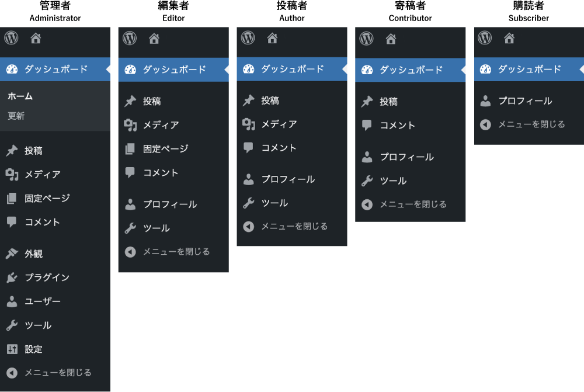Viewport: 584px width, 392px height.
Task: Click the 設定 settings icon
Action: 12,349
